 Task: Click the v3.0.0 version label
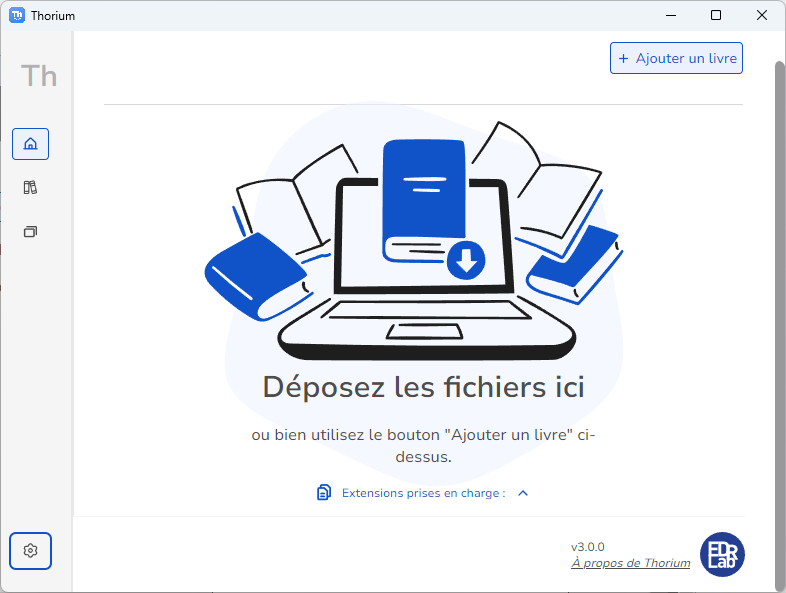tap(588, 547)
